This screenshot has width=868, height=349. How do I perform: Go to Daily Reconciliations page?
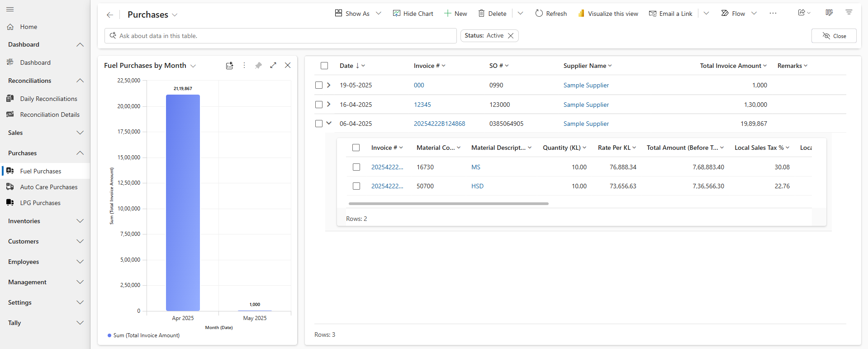pyautogui.click(x=48, y=99)
